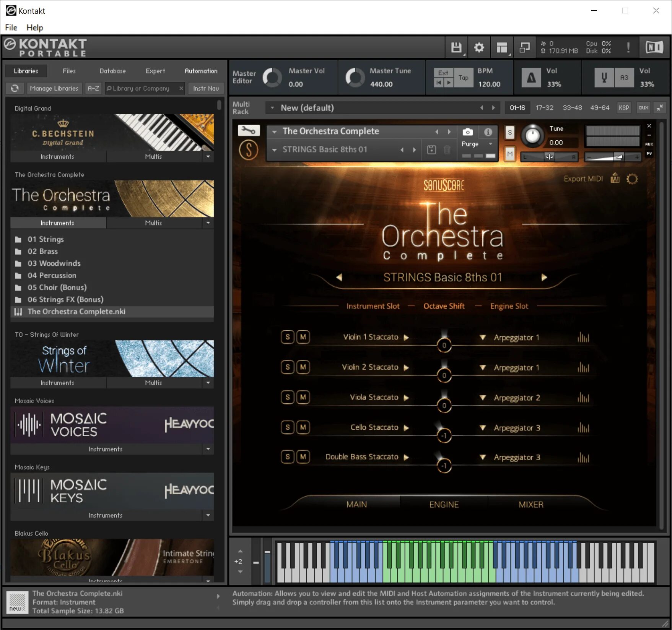Expand Violin 1 Staccato instrument selector arrow
The height and width of the screenshot is (630, 672).
(406, 338)
